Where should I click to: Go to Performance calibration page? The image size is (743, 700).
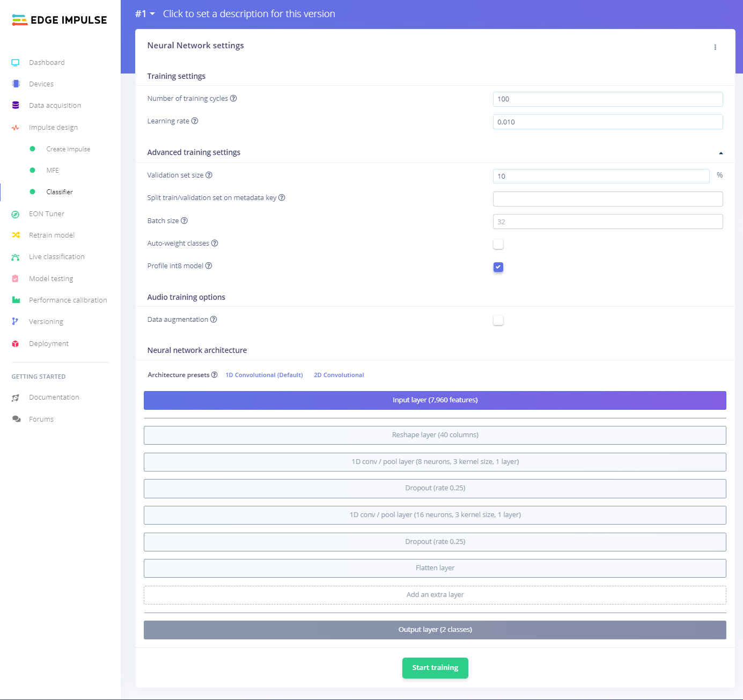point(68,300)
